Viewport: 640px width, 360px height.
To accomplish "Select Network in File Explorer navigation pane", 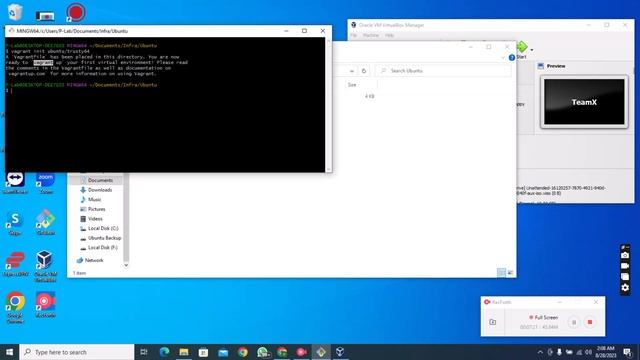I will 94,260.
